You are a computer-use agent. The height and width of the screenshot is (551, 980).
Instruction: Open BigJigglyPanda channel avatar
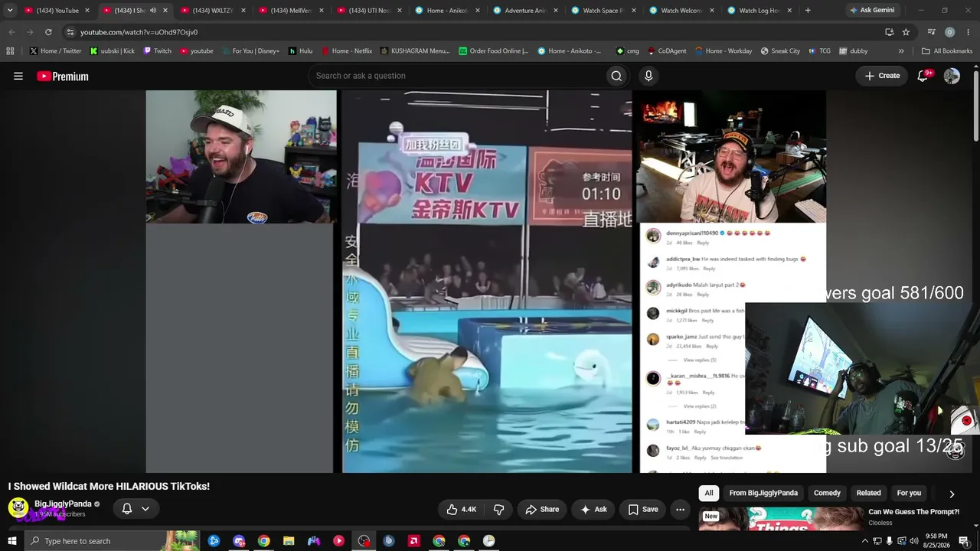click(x=18, y=507)
